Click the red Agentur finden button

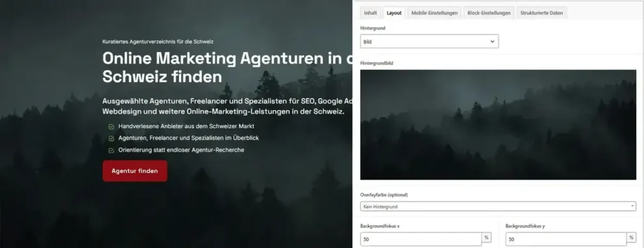pos(135,171)
